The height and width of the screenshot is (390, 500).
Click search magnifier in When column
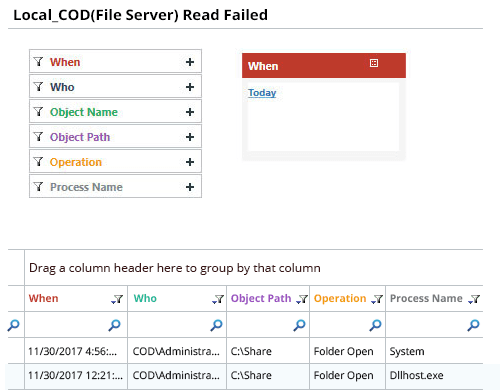(x=114, y=325)
